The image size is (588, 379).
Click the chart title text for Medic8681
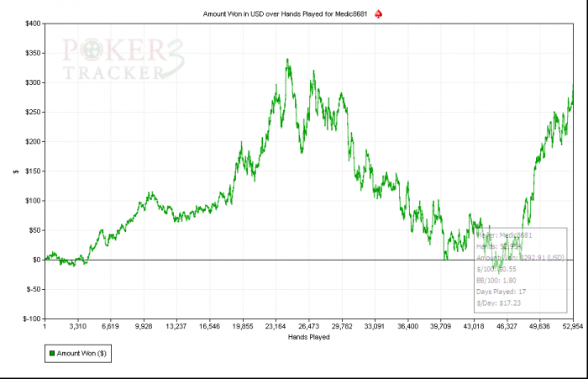[285, 14]
